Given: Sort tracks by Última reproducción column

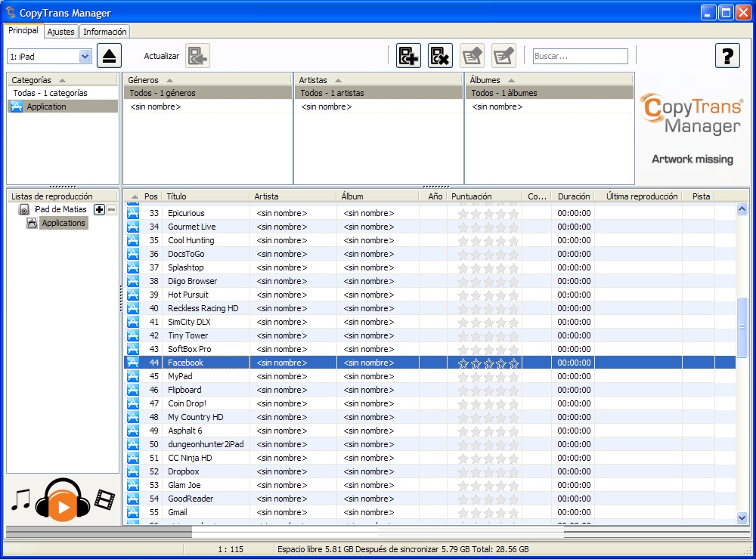Looking at the screenshot, I should [639, 196].
